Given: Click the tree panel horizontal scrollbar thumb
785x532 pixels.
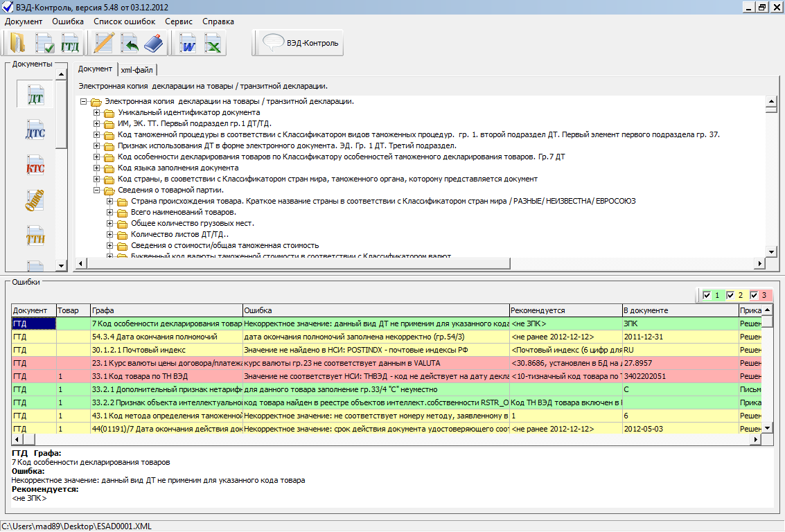Looking at the screenshot, I should pyautogui.click(x=299, y=263).
